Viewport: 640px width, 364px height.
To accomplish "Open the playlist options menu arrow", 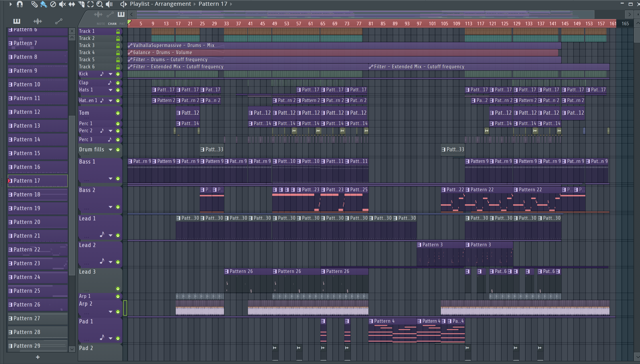I will (x=10, y=4).
